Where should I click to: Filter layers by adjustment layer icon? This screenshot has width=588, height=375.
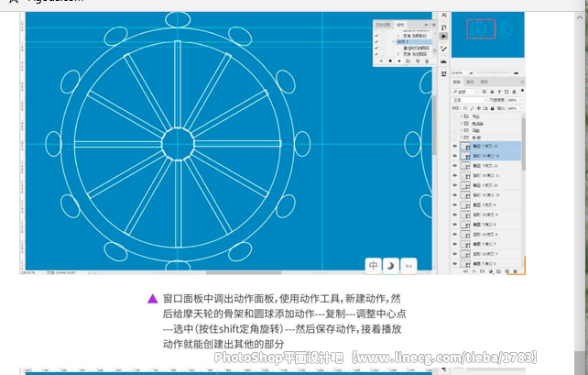pyautogui.click(x=492, y=92)
